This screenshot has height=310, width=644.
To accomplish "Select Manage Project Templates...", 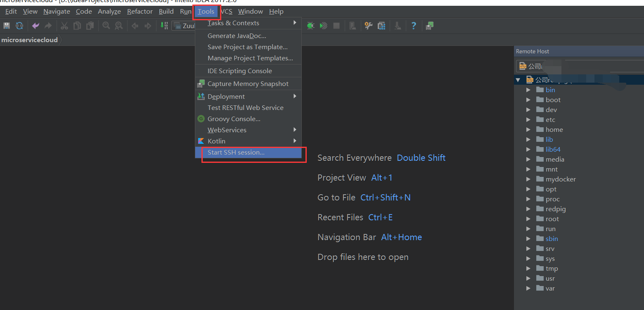I will (248, 58).
